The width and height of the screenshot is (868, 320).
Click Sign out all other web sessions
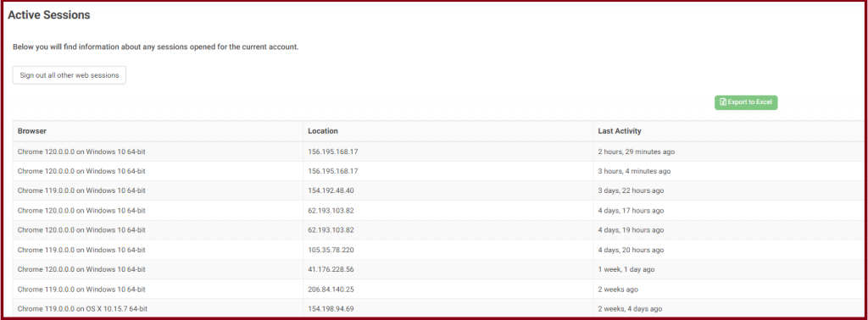coord(70,75)
